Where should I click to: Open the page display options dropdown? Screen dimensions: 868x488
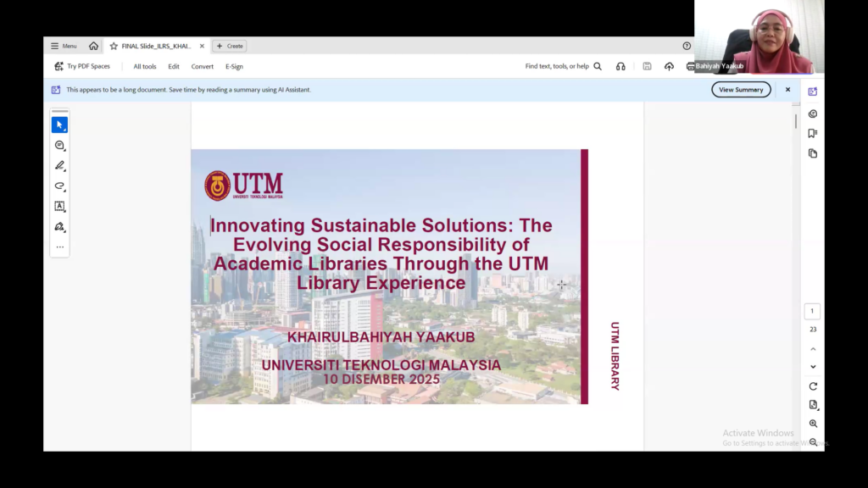[813, 405]
